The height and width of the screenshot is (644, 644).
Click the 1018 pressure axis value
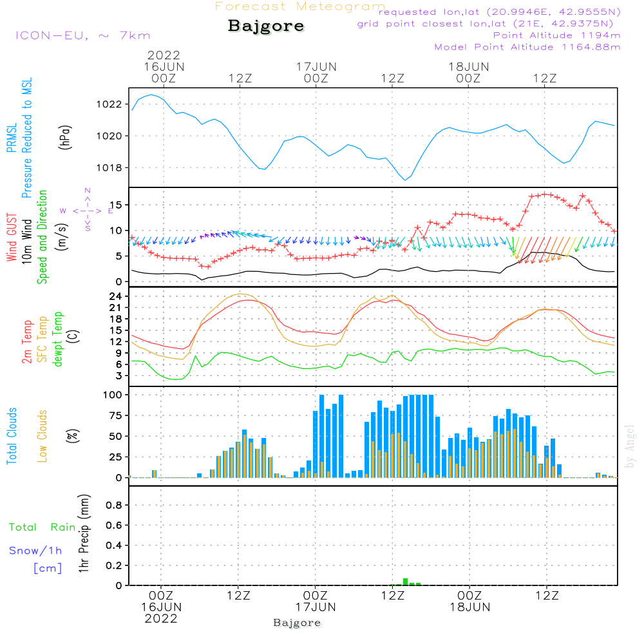[109, 167]
